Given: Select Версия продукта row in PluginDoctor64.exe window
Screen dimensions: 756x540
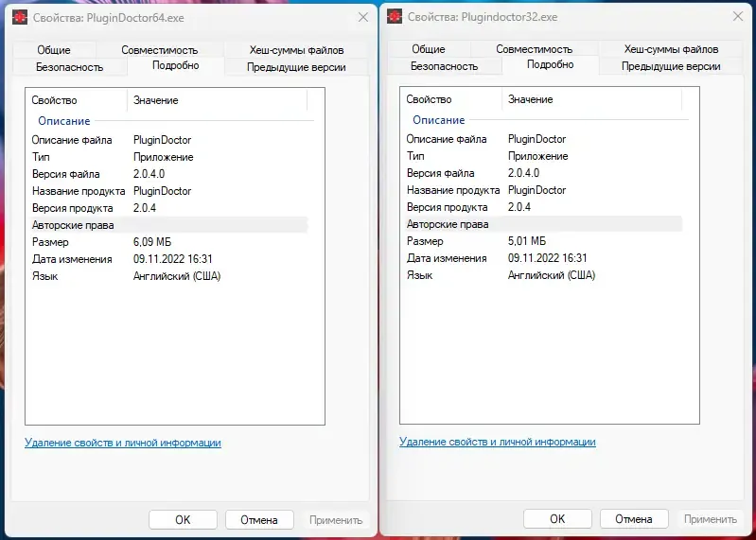Looking at the screenshot, I should click(167, 208).
